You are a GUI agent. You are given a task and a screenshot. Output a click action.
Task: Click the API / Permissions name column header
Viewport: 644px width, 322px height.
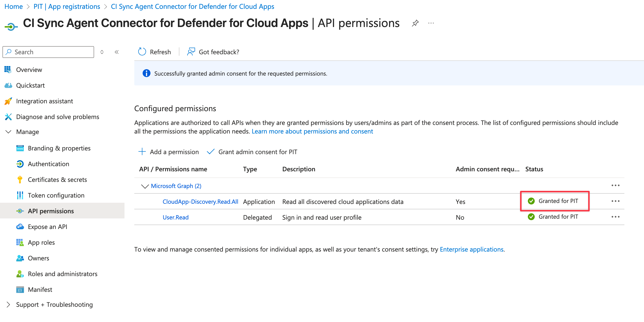point(173,169)
